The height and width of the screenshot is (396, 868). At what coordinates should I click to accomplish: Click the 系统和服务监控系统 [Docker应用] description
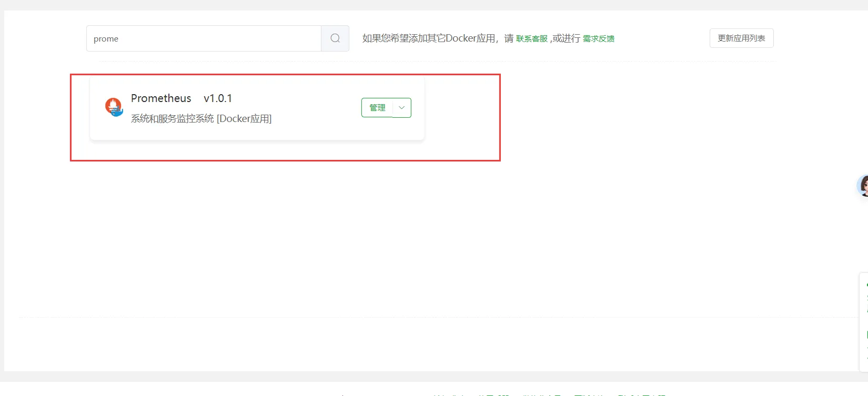[x=201, y=119]
